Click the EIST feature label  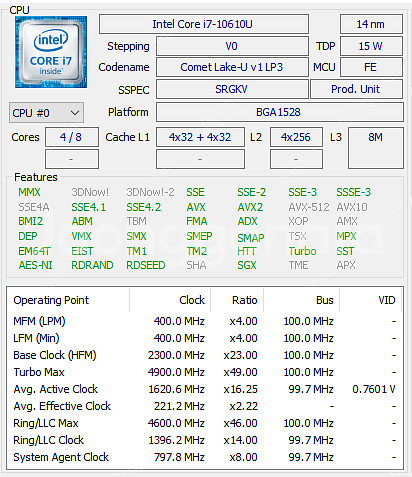point(82,251)
